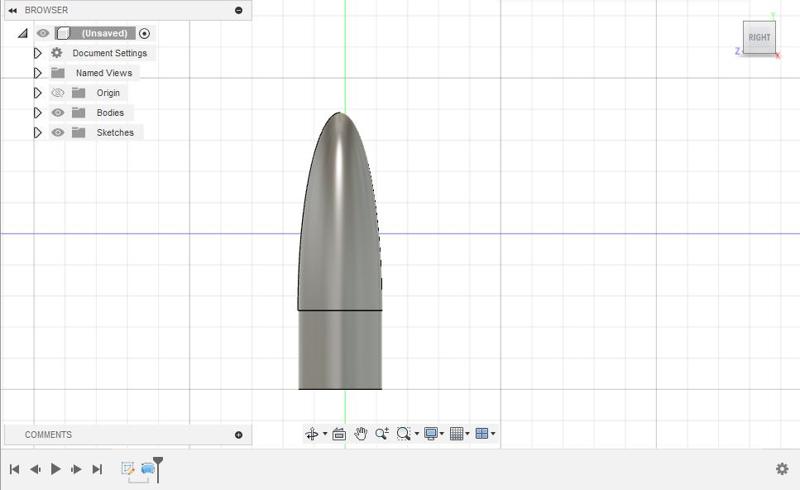
Task: Open Grid and Snaps settings icon
Action: (457, 434)
